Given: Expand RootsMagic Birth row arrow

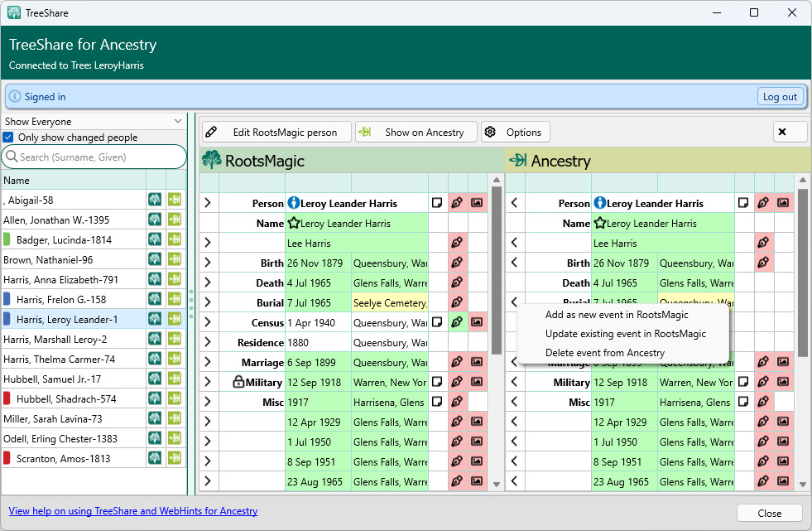Looking at the screenshot, I should [x=209, y=263].
